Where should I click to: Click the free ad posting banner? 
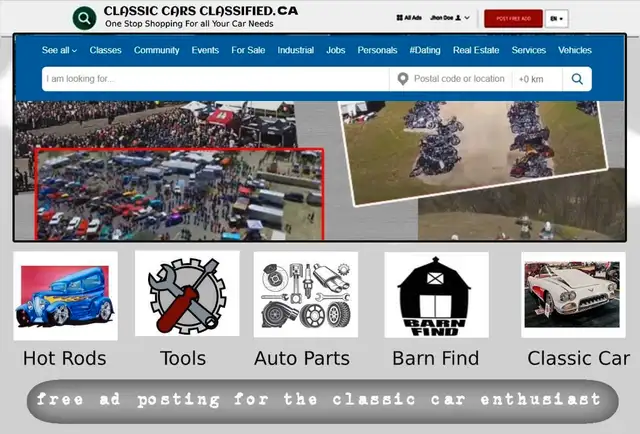tap(322, 401)
